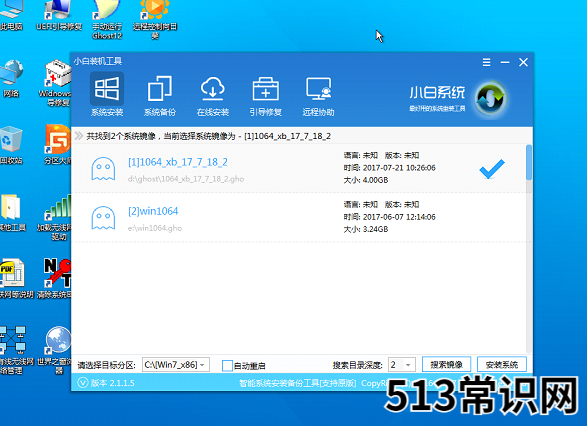Viewport: 587px width, 426px height.
Task: Open 加载无线网驱动 desktop shortcut
Action: point(55,217)
